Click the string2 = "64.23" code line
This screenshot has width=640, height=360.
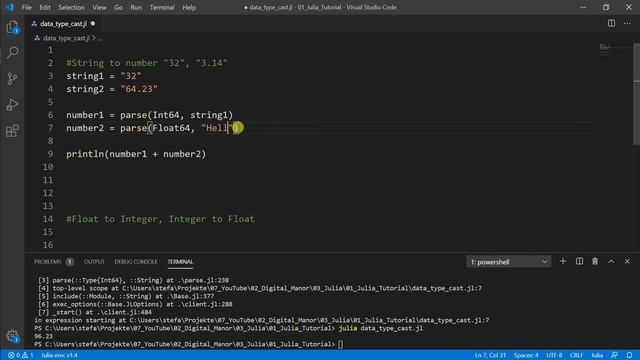[x=112, y=89]
